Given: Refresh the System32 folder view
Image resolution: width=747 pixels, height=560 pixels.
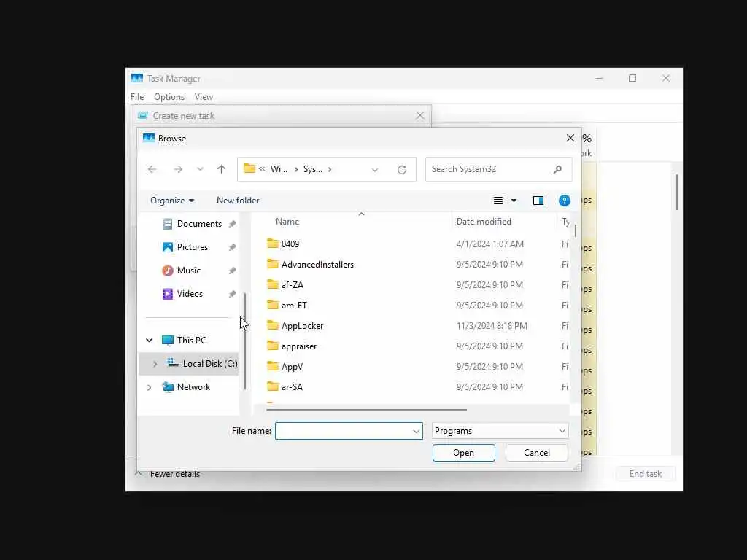Looking at the screenshot, I should 402,169.
